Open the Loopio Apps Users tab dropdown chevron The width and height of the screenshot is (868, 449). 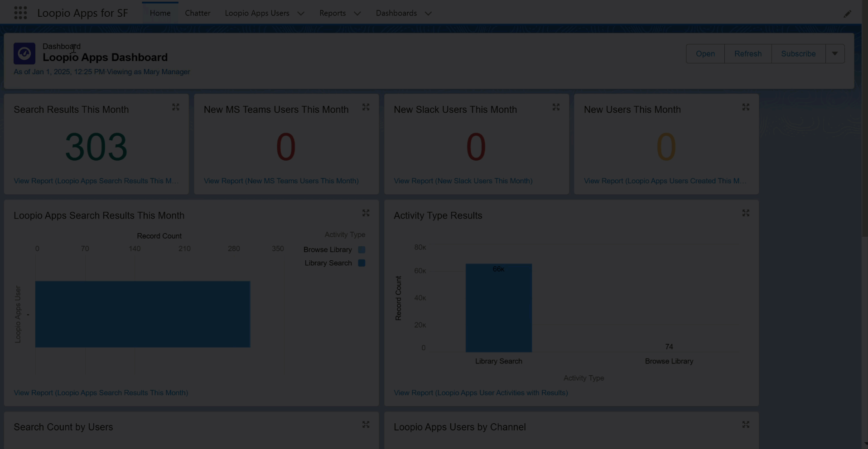coord(301,14)
